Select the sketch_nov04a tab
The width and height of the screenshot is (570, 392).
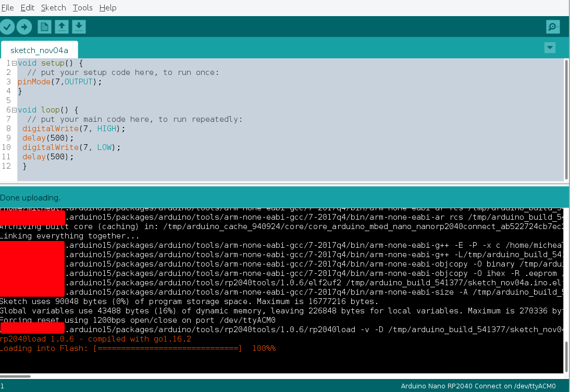pos(39,50)
